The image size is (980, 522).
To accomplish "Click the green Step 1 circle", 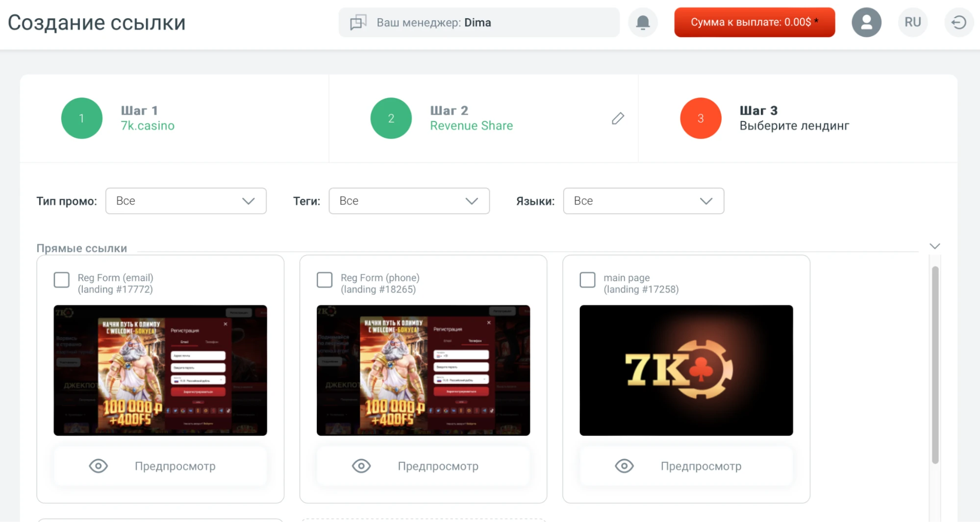I will pos(82,118).
